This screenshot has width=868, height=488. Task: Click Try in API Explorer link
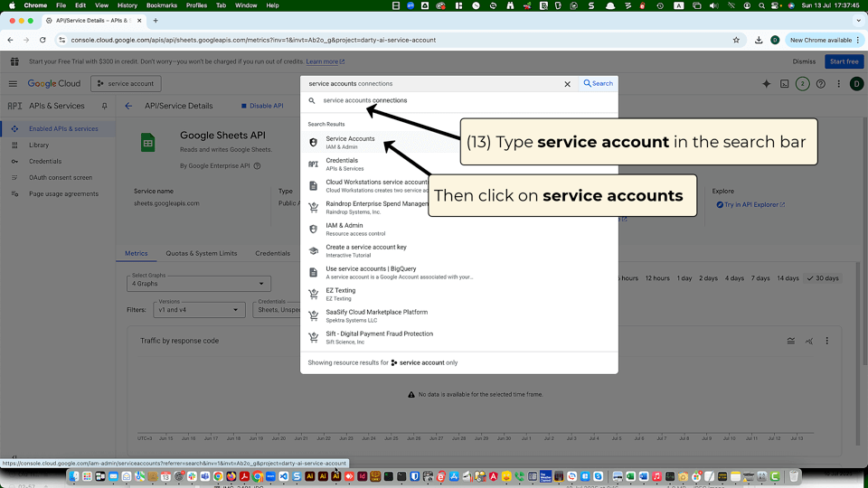coord(750,205)
